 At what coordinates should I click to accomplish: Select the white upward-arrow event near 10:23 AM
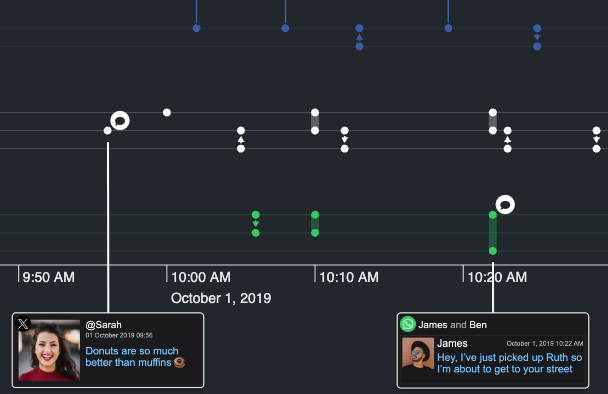[x=508, y=140]
